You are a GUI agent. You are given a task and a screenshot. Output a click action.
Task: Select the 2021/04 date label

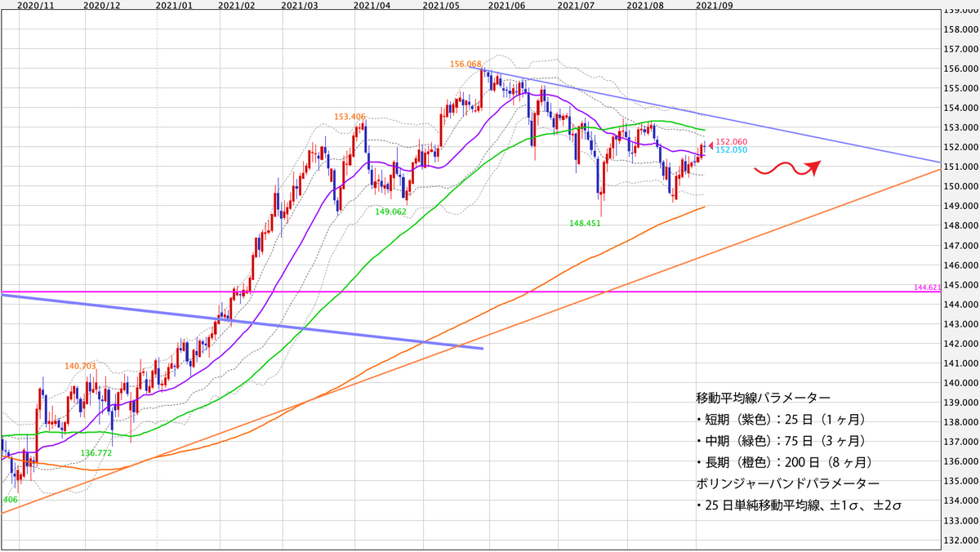(372, 5)
